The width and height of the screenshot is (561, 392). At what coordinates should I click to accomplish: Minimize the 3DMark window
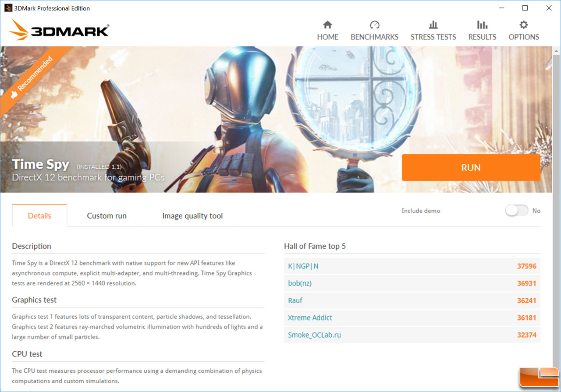(x=501, y=8)
